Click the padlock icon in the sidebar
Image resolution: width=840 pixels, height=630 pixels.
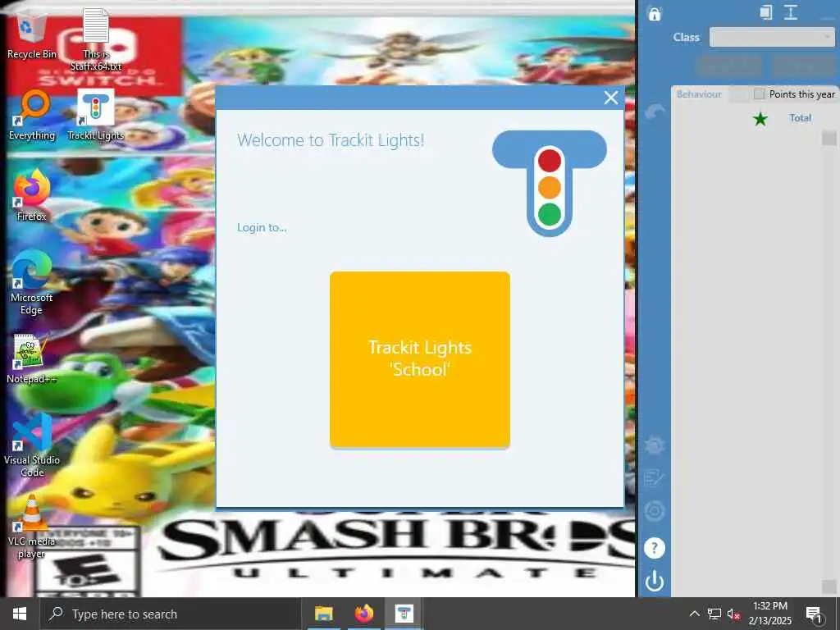tap(654, 13)
